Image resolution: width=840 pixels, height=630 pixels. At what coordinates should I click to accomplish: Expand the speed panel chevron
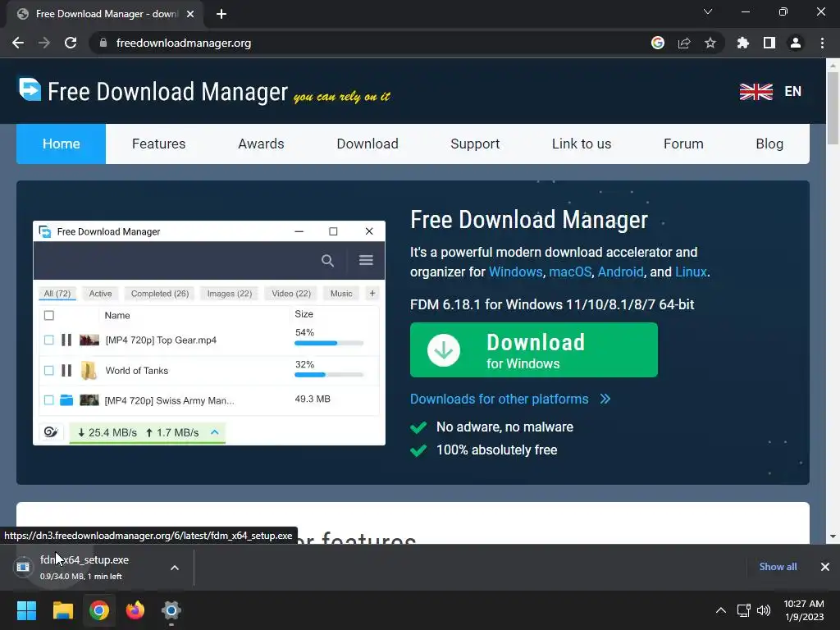pyautogui.click(x=215, y=431)
